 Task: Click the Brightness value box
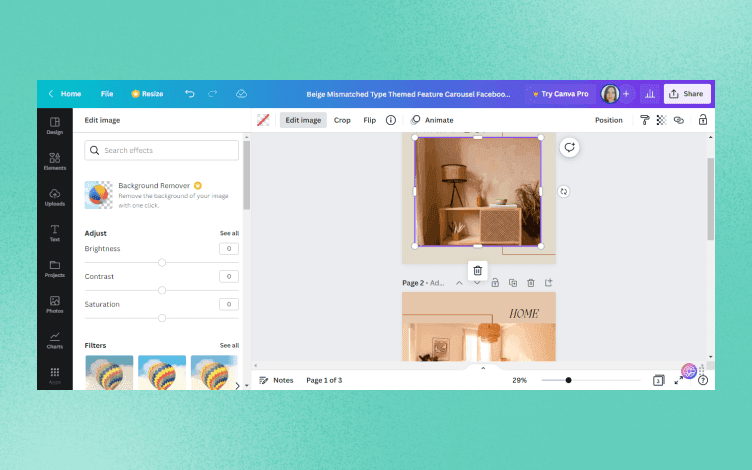click(x=229, y=248)
